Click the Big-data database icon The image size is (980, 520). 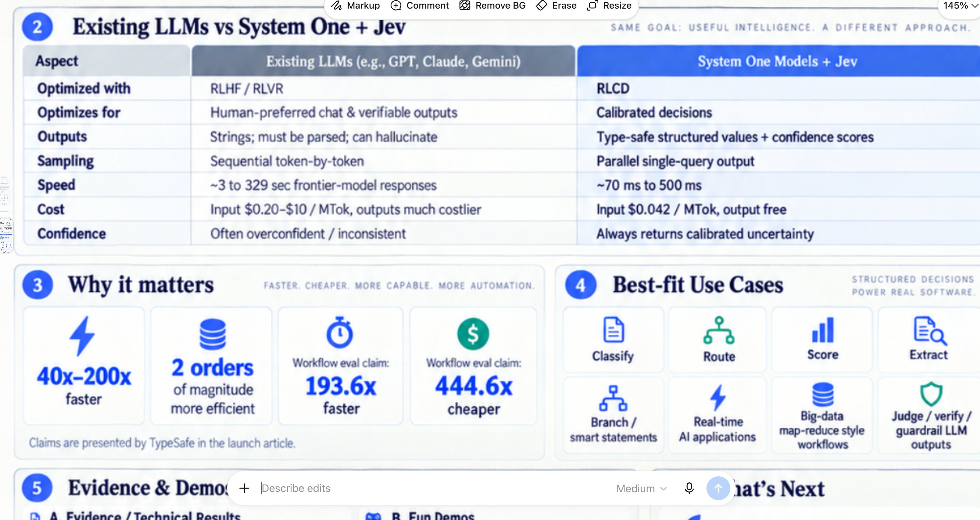click(822, 395)
